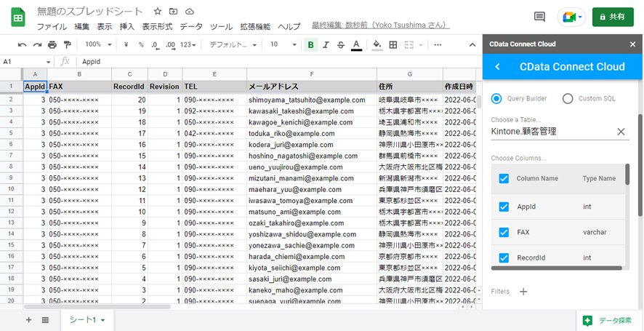Start a Google Meet call

click(x=568, y=17)
